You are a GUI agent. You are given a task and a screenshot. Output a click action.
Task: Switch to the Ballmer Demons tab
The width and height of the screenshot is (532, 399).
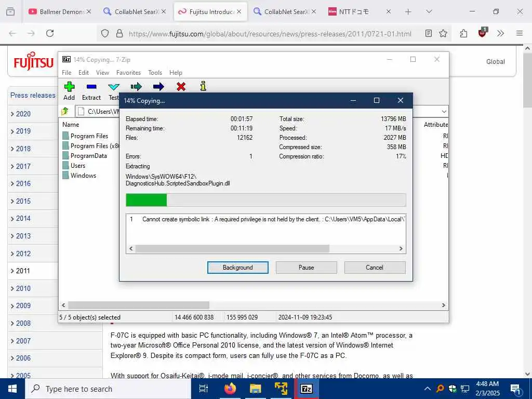click(x=60, y=12)
